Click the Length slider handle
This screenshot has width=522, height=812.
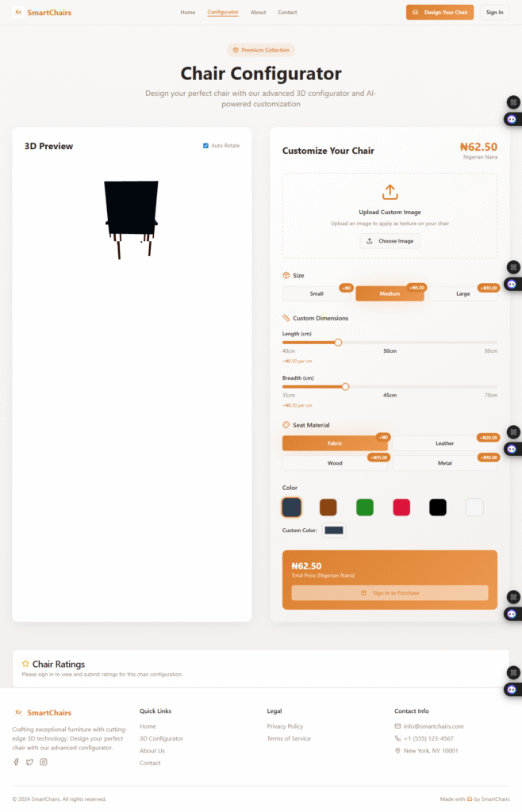coord(338,343)
